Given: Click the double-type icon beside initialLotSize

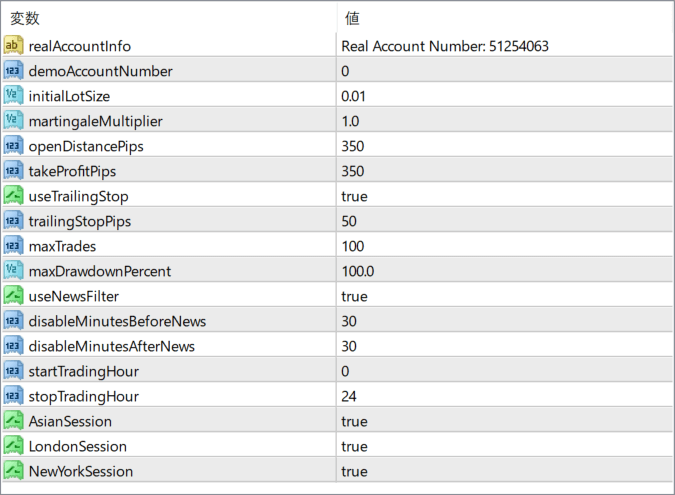Looking at the screenshot, I should (x=13, y=96).
